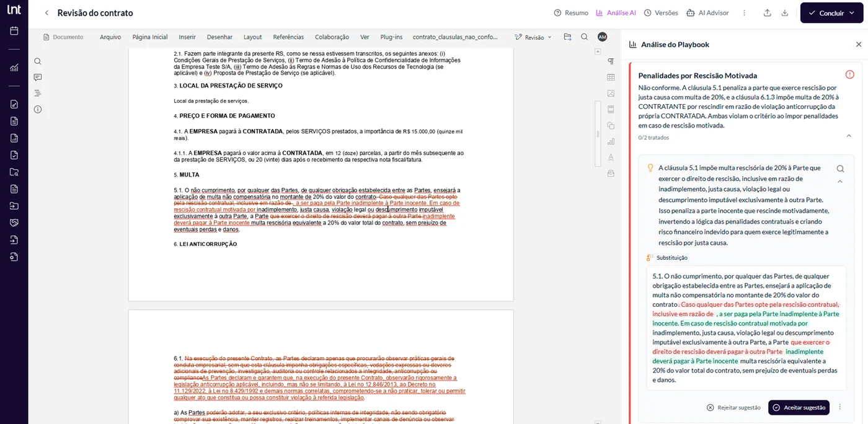
Task: Go back with the arrow beside Revisão do contrato
Action: 46,13
